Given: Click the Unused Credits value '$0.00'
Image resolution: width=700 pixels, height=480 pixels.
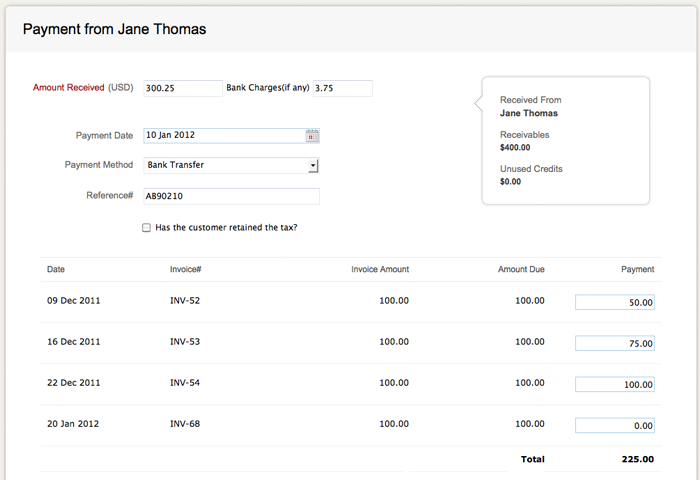Looking at the screenshot, I should tap(510, 181).
